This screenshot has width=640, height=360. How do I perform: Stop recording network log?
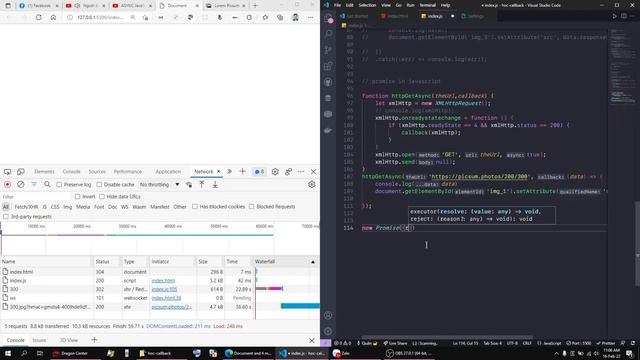[x=7, y=184]
